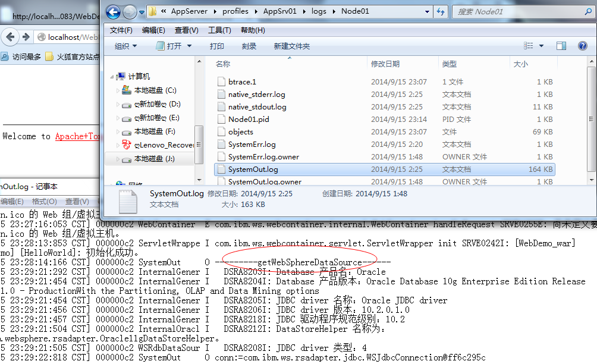Expand the 新加卷 (D:) tree node

pyautogui.click(x=118, y=104)
